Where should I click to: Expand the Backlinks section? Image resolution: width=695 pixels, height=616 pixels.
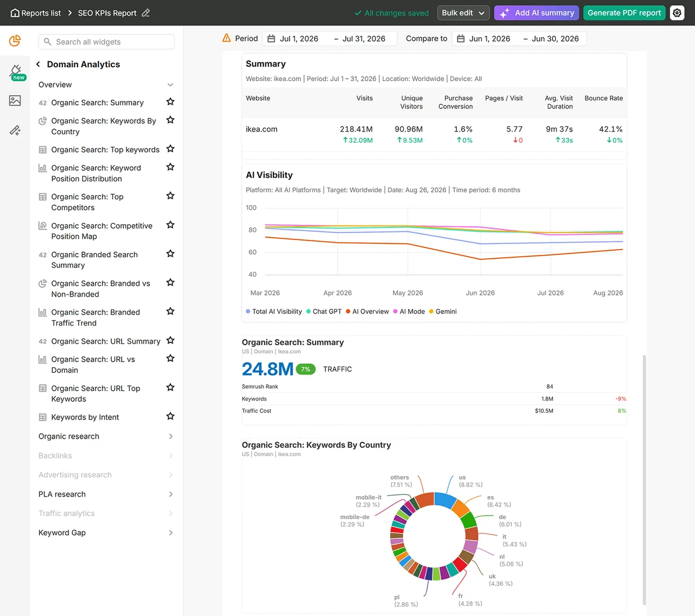(x=170, y=456)
